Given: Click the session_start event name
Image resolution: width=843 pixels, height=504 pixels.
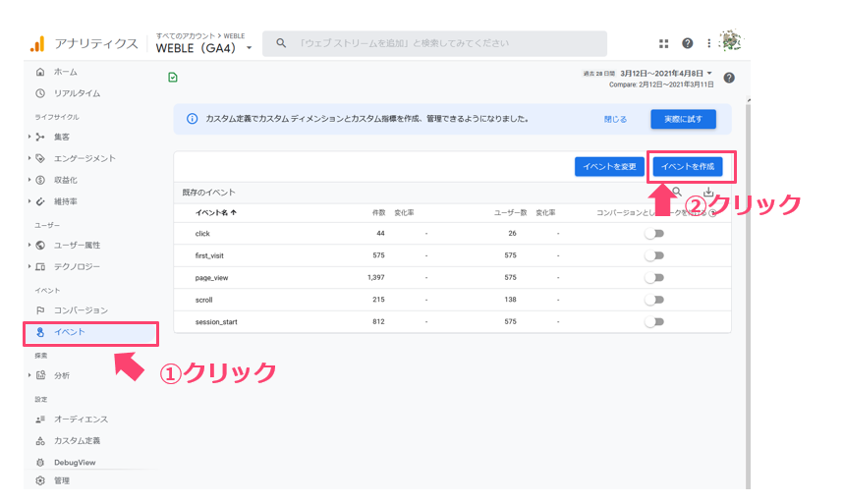Looking at the screenshot, I should coord(216,322).
